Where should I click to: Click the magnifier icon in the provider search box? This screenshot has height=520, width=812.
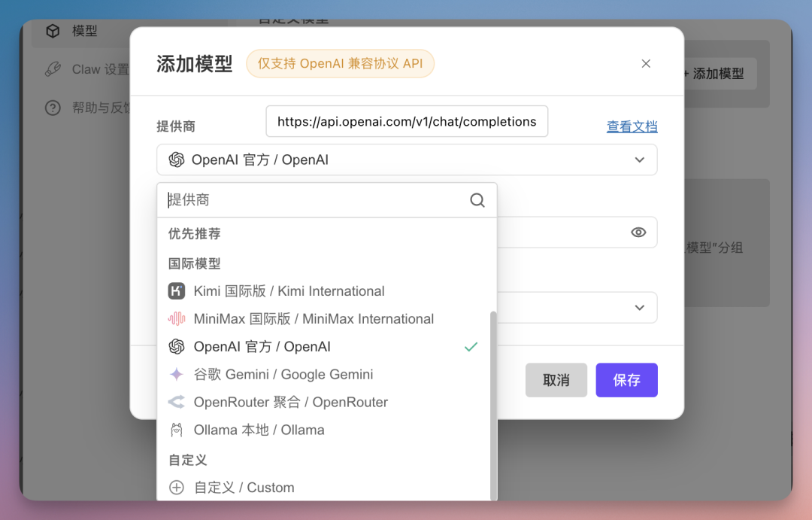[x=477, y=200]
